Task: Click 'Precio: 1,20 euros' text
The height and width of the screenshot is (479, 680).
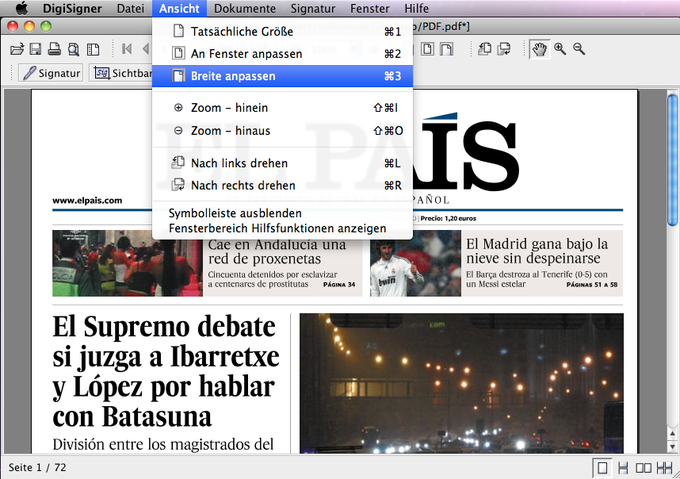Action: (448, 218)
